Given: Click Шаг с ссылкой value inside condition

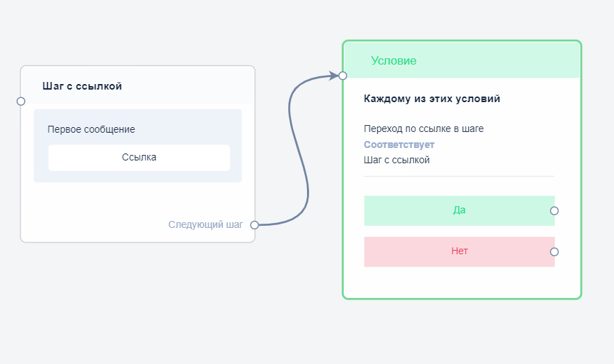Looking at the screenshot, I should click(397, 160).
